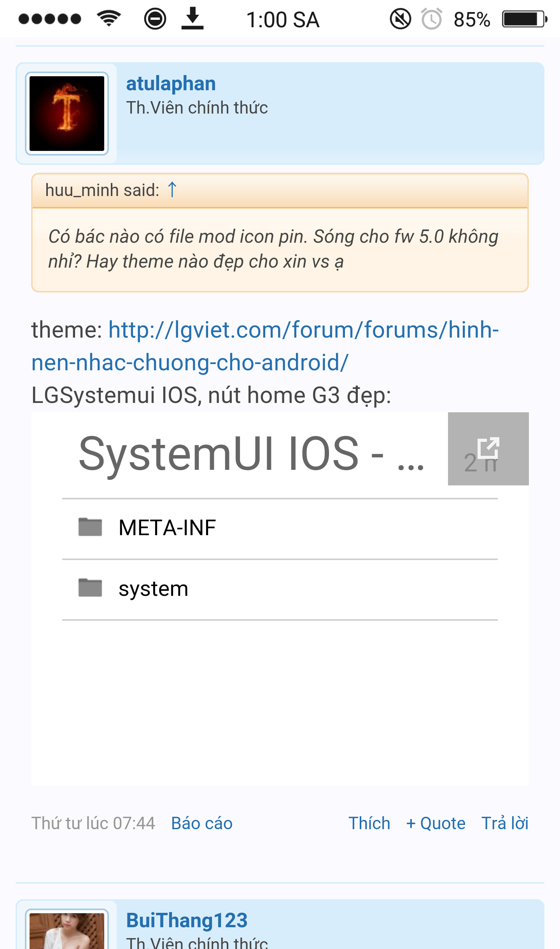Open the embedded file in a new window

[x=488, y=448]
